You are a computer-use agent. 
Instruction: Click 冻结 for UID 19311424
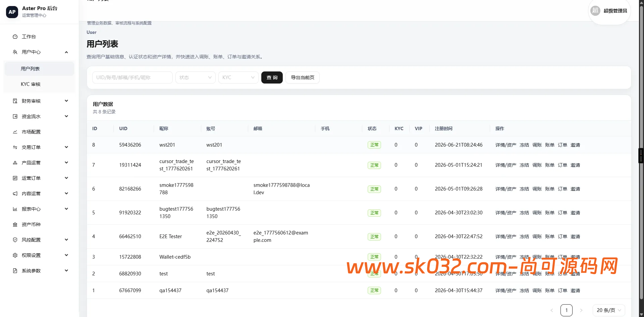pyautogui.click(x=524, y=165)
